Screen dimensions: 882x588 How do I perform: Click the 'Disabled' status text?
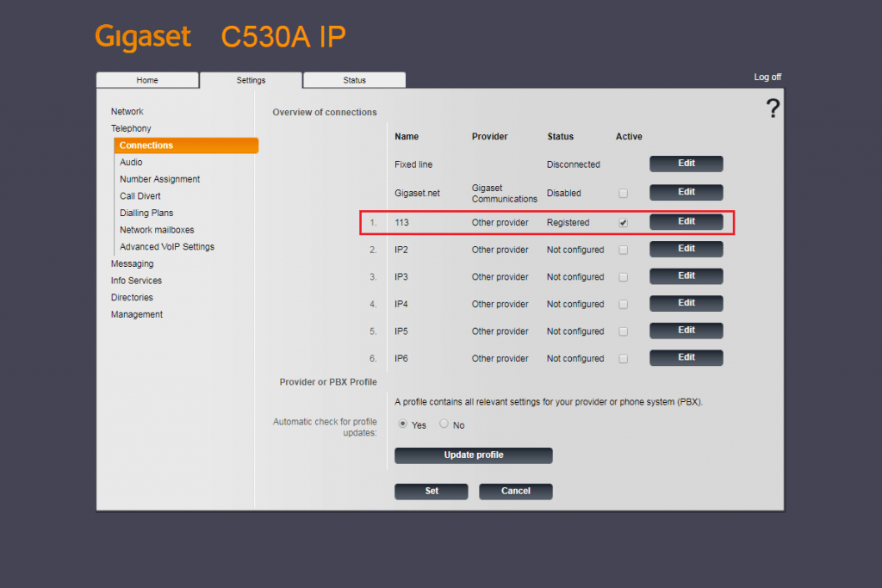563,194
